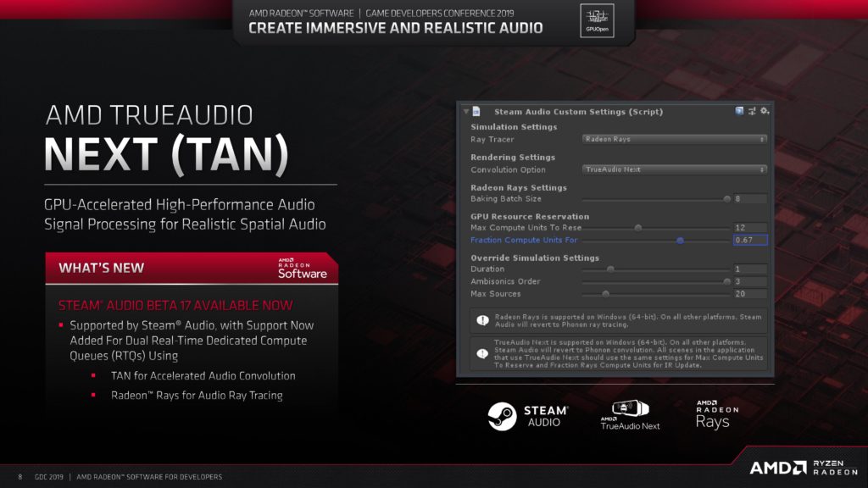This screenshot has height=488, width=868.
Task: Click the "TrueAudio Next is supported on Windows" message
Action: click(x=628, y=354)
